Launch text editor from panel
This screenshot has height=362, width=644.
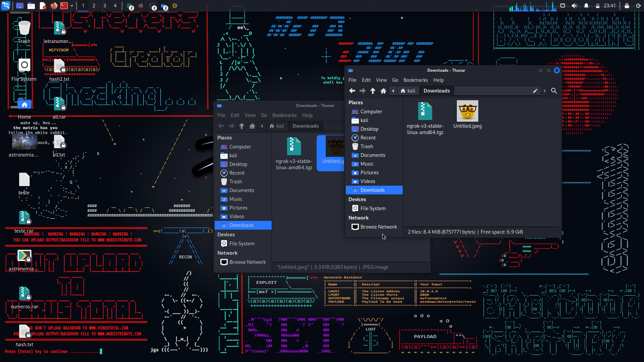click(x=43, y=6)
